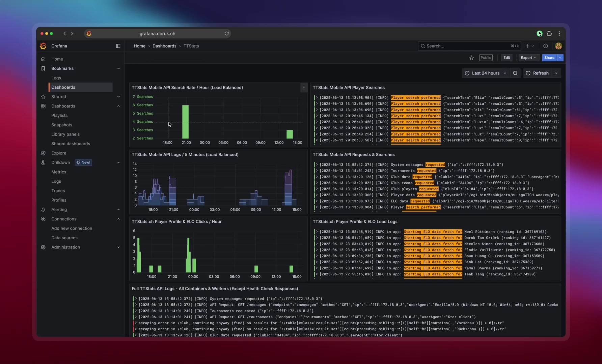The height and width of the screenshot is (364, 602).
Task: Click the Dashboards grid icon in sidebar
Action: coord(43,106)
